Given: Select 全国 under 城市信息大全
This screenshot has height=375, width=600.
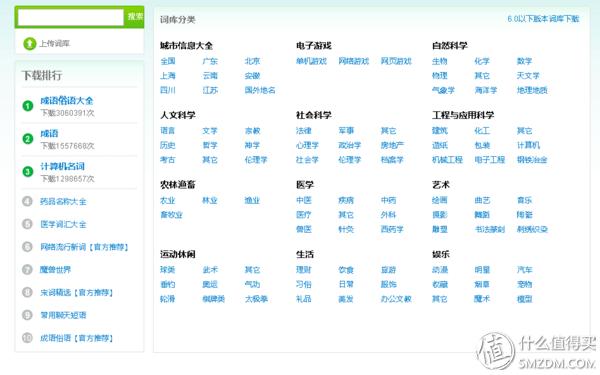Looking at the screenshot, I should tap(168, 61).
